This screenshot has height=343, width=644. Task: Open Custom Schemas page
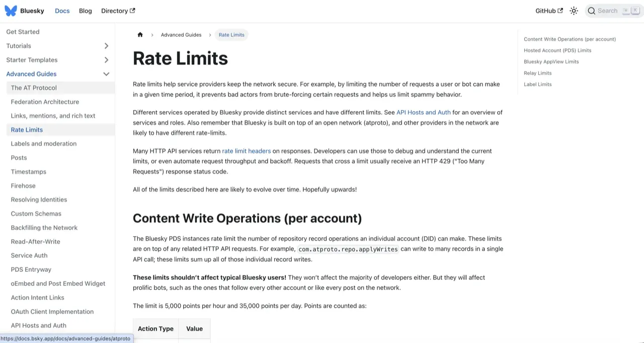(36, 214)
